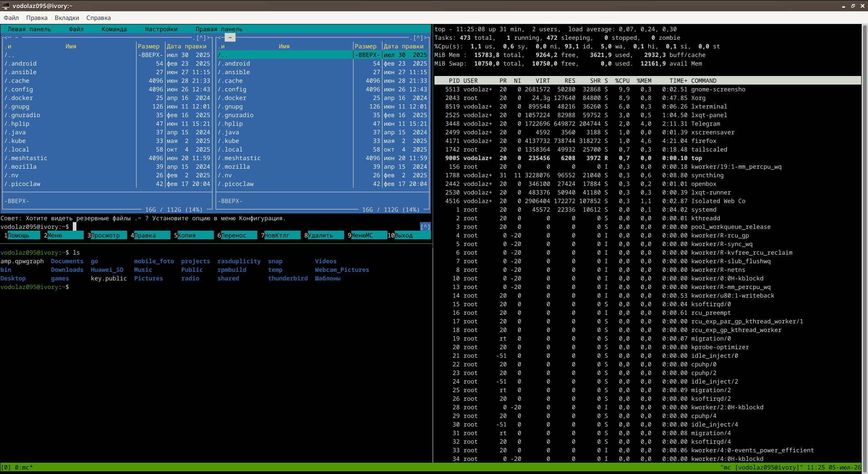Open the Правка terminal menu
868x474 pixels.
pyautogui.click(x=37, y=18)
